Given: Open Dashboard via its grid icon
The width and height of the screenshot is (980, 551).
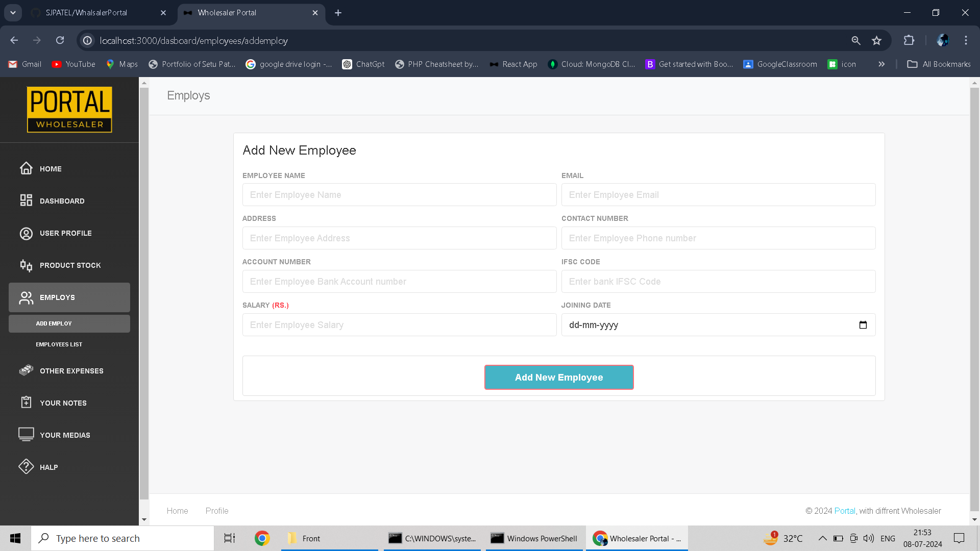Looking at the screenshot, I should point(26,201).
